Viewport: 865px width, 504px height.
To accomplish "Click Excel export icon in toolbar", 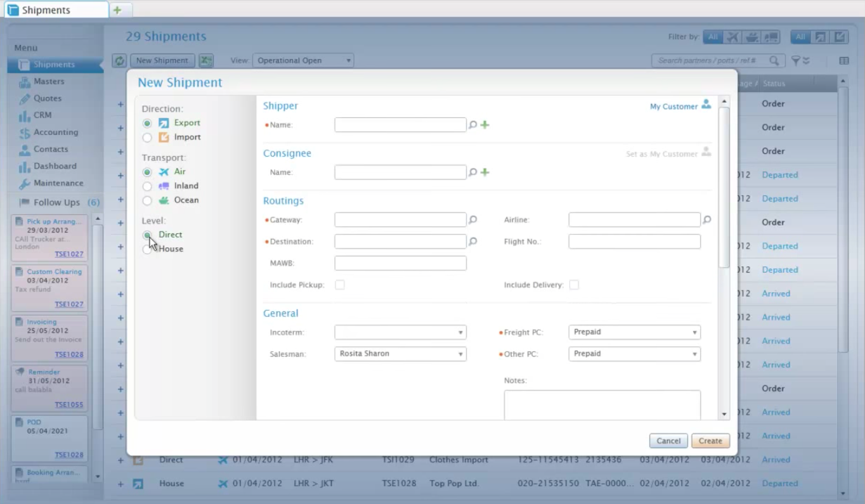I will 205,60.
